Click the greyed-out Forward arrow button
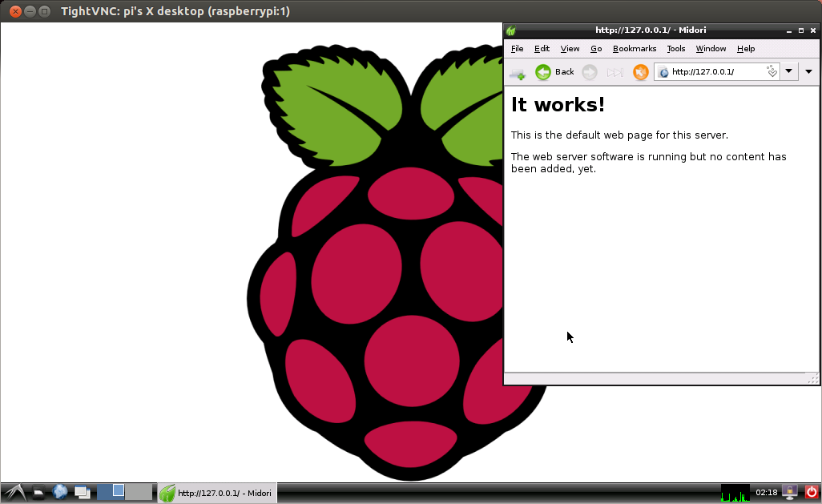Image resolution: width=822 pixels, height=504 pixels. (x=590, y=72)
